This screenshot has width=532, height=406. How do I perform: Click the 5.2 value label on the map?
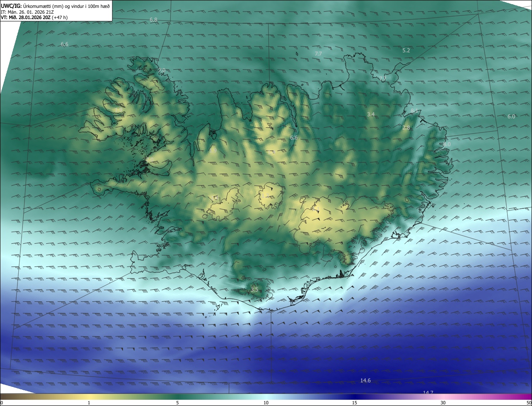pos(406,50)
